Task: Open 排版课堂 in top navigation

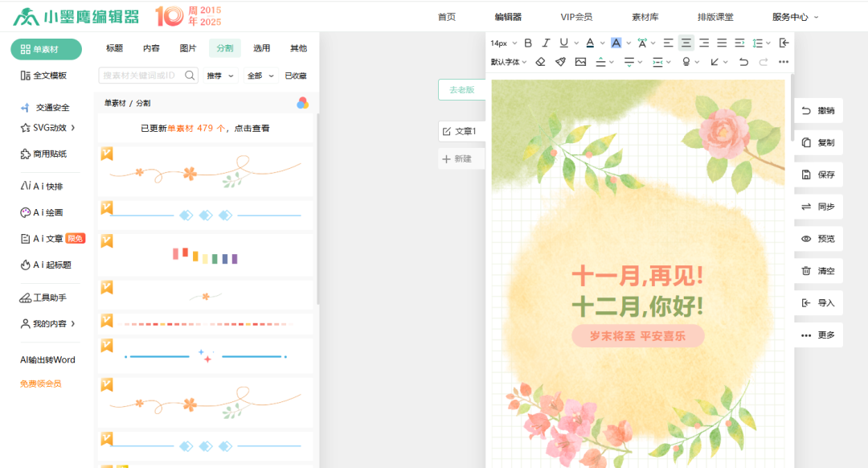Action: (715, 17)
